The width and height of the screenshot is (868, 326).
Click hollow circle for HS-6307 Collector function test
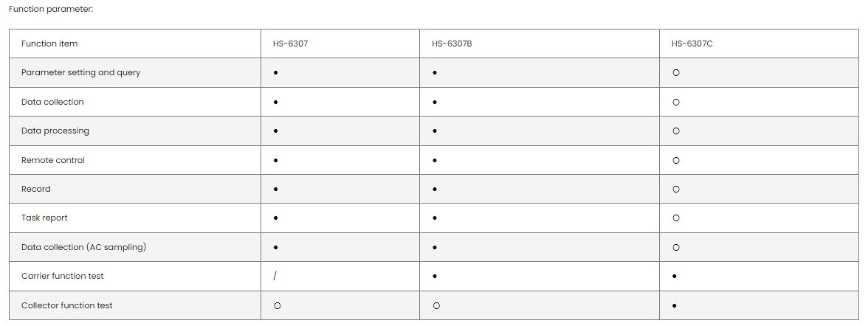[x=276, y=305]
